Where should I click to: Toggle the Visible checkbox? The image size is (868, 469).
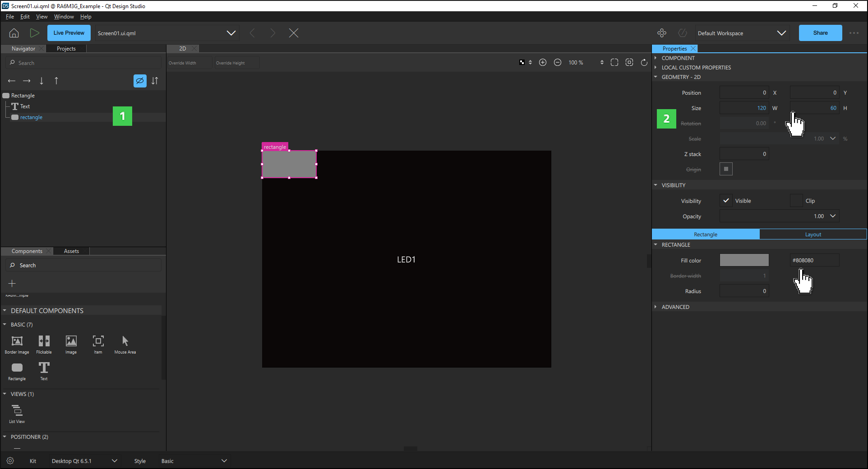tap(726, 201)
